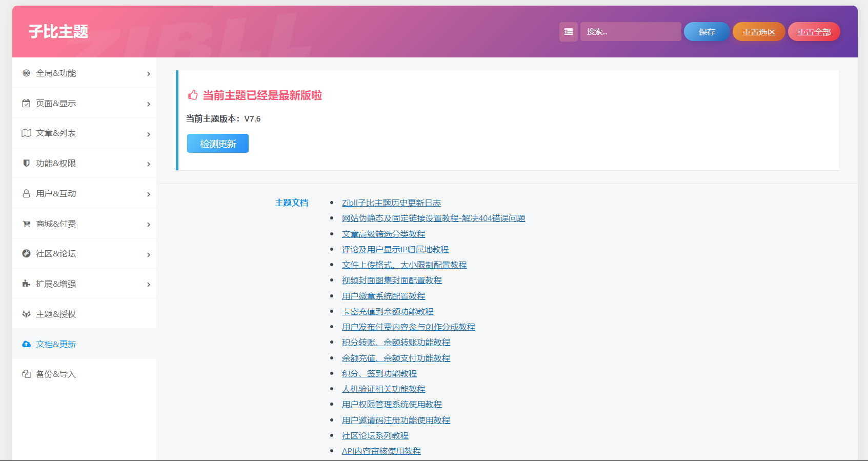This screenshot has height=461, width=868.
Task: Click the 文档&更新 cloud icon
Action: (x=26, y=344)
